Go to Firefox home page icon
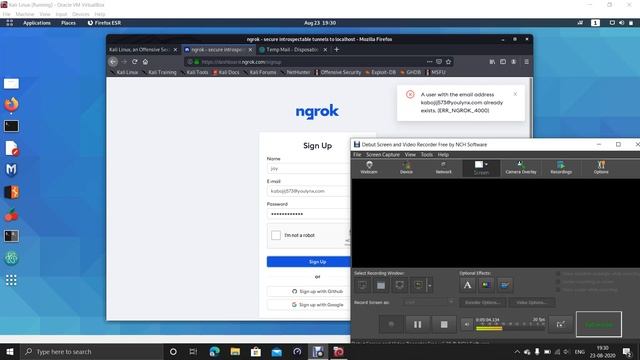Image resolution: width=640 pixels, height=360 pixels. tap(145, 62)
